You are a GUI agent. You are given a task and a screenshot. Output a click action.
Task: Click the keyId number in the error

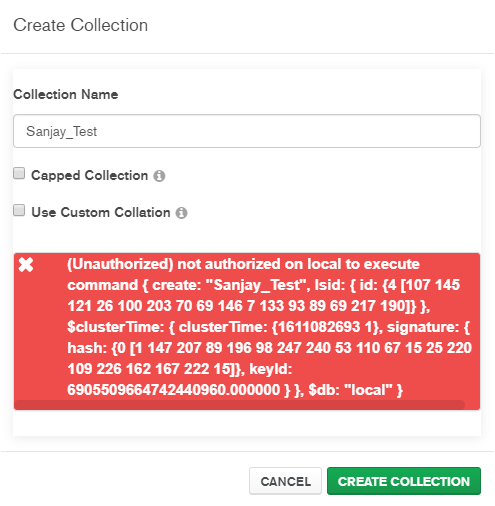click(x=173, y=390)
